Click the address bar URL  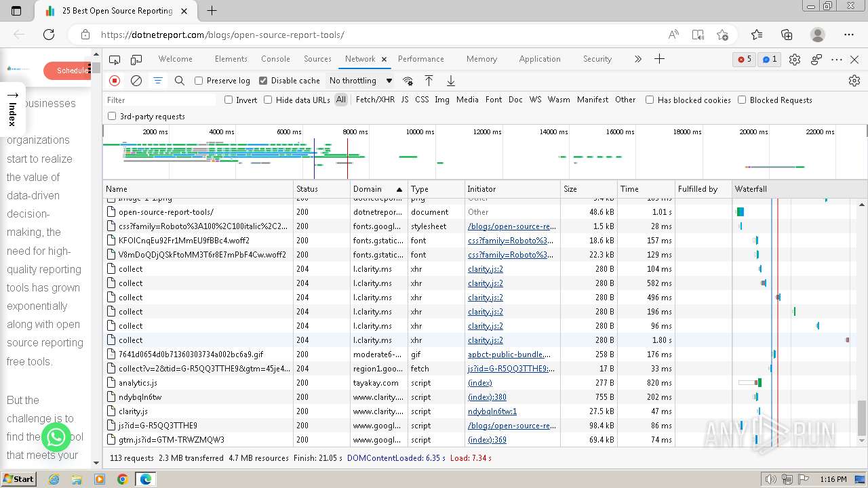(x=222, y=35)
